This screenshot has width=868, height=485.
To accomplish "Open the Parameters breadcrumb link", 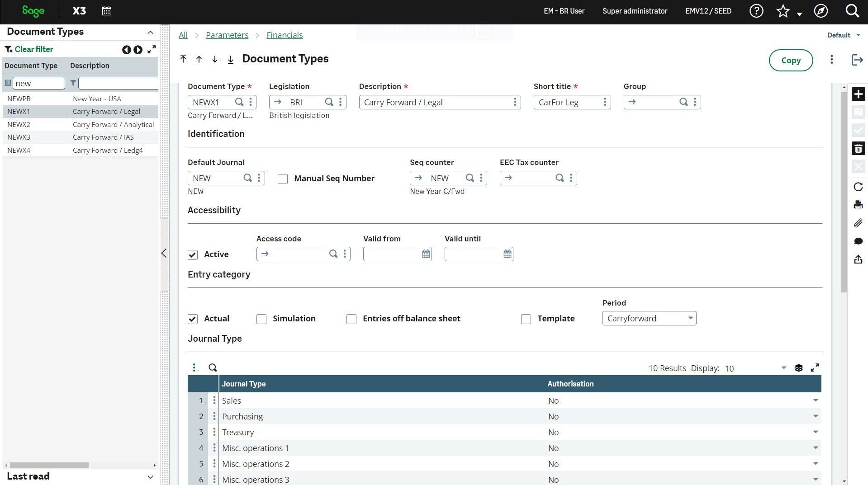I will 227,35.
